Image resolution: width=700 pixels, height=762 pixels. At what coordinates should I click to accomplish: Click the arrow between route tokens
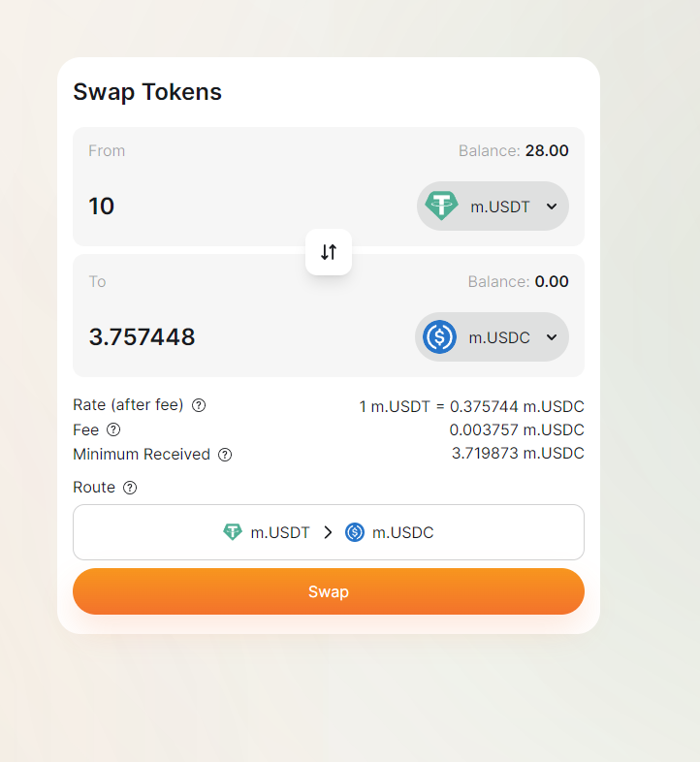[328, 532]
